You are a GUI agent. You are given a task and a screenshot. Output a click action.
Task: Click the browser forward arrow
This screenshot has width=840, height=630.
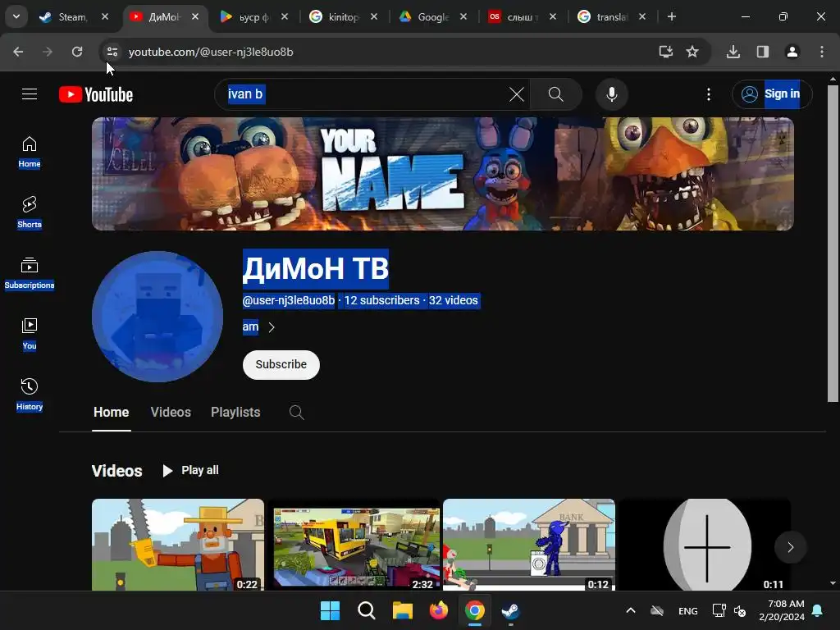[x=48, y=52]
